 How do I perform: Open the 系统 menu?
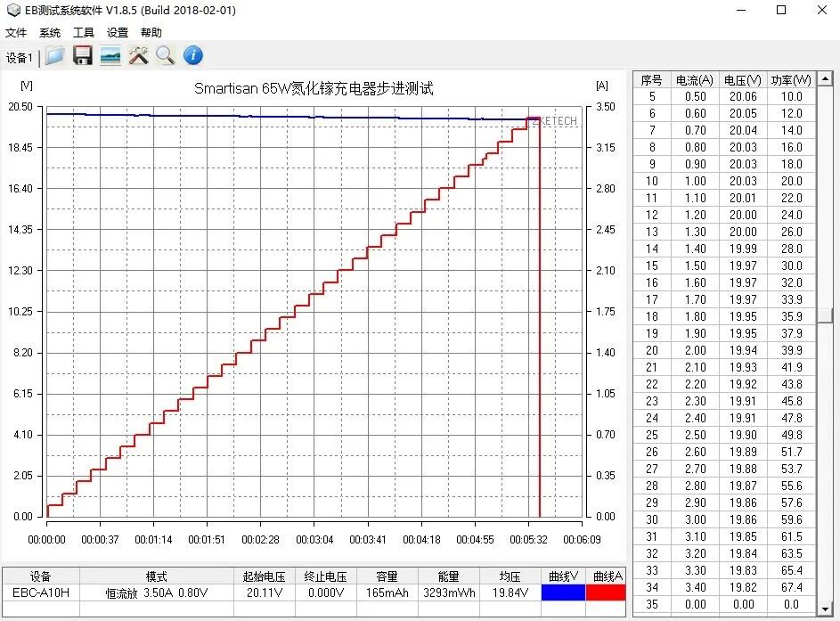pos(50,33)
